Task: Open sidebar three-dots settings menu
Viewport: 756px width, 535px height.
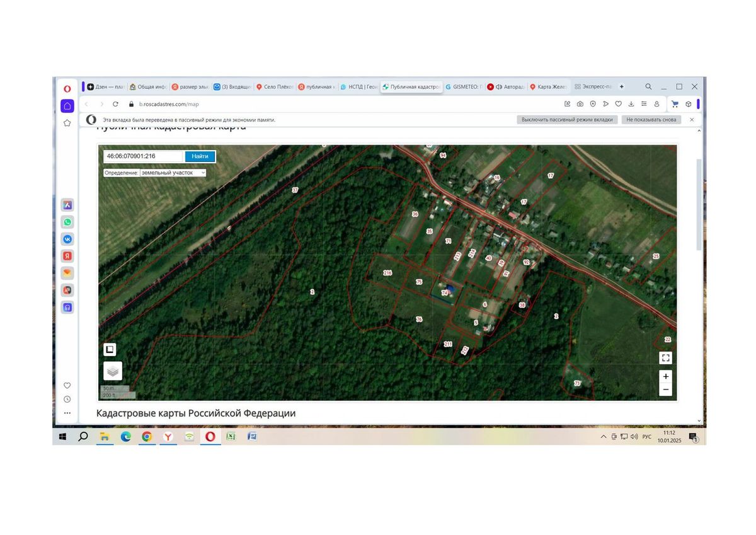Action: [x=67, y=413]
